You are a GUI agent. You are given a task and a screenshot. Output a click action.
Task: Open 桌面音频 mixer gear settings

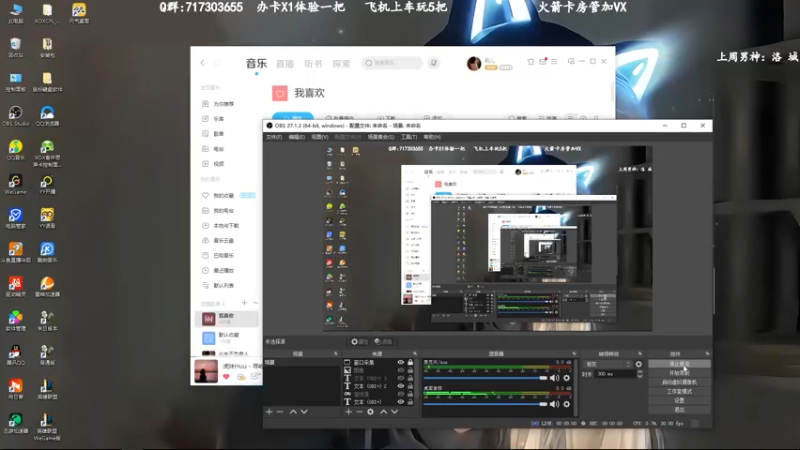(x=566, y=404)
